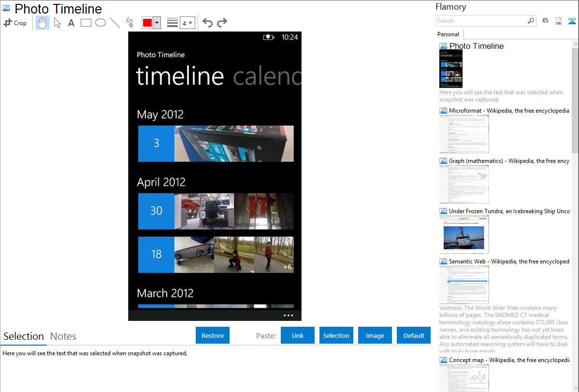Image resolution: width=579 pixels, height=392 pixels.
Task: Open the Semantic Web snapshot thumbnail
Action: click(464, 285)
